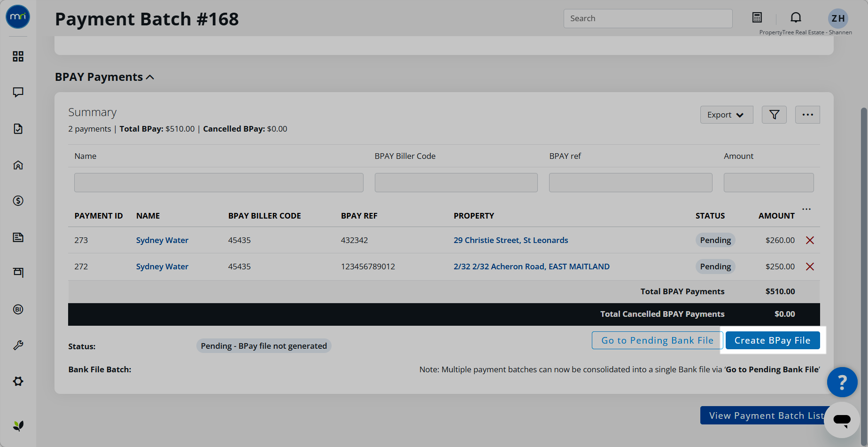Image resolution: width=868 pixels, height=447 pixels.
Task: Open the dashboard grid icon in sidebar
Action: pos(18,56)
